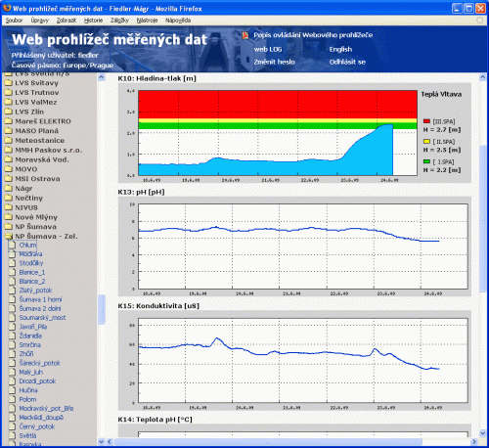Expand the Moravská Vod. folder
This screenshot has height=448, width=489.
(8, 159)
